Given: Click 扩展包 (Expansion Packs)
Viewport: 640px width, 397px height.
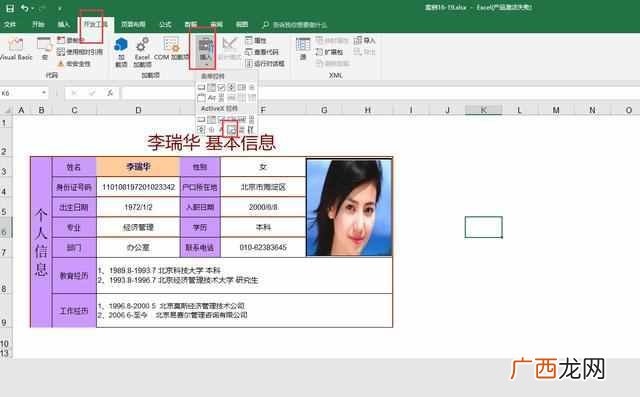Looking at the screenshot, I should click(x=329, y=52).
